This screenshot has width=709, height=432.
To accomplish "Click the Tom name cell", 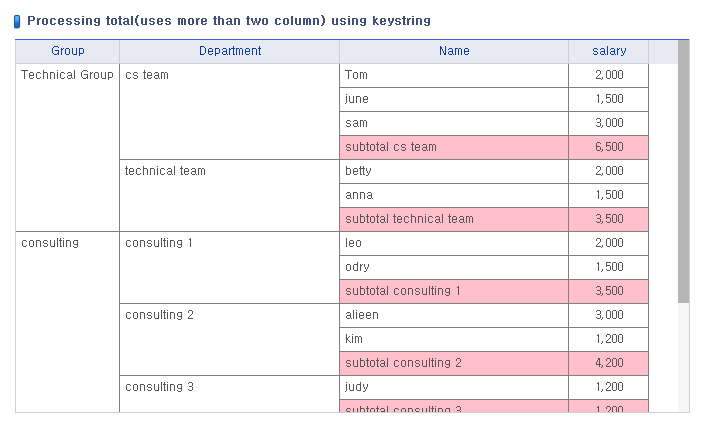I will tap(454, 75).
